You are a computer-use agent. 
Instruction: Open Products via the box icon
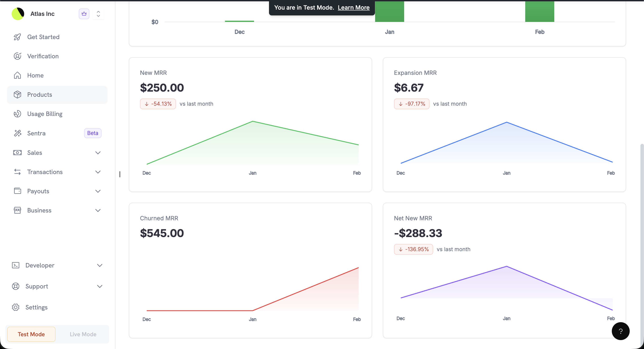pyautogui.click(x=18, y=95)
